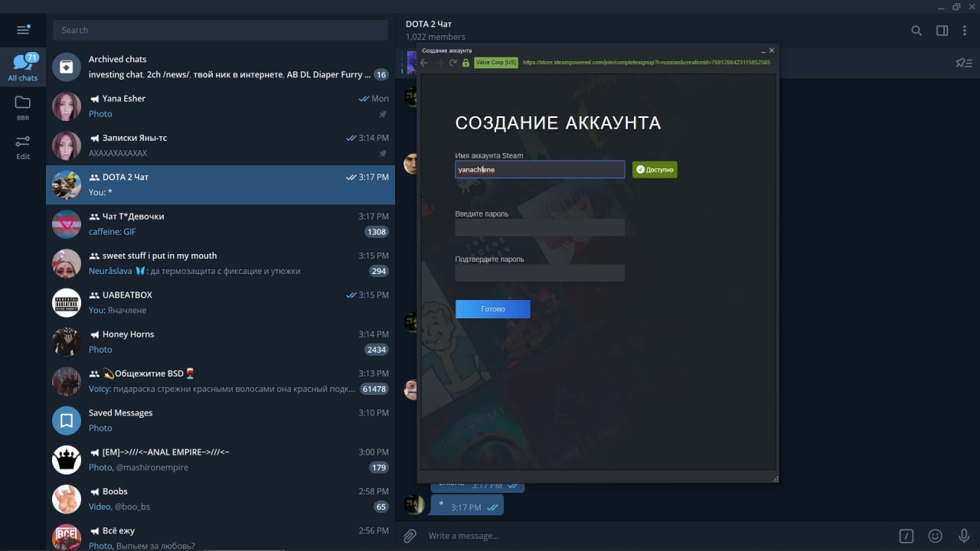Click the sender avatar beside last message
Viewport: 980px width, 551px height.
(413, 504)
